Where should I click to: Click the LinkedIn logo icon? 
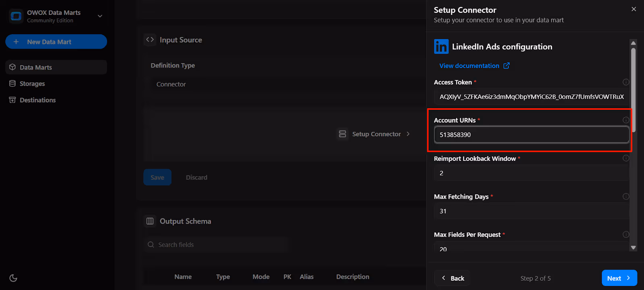(441, 47)
